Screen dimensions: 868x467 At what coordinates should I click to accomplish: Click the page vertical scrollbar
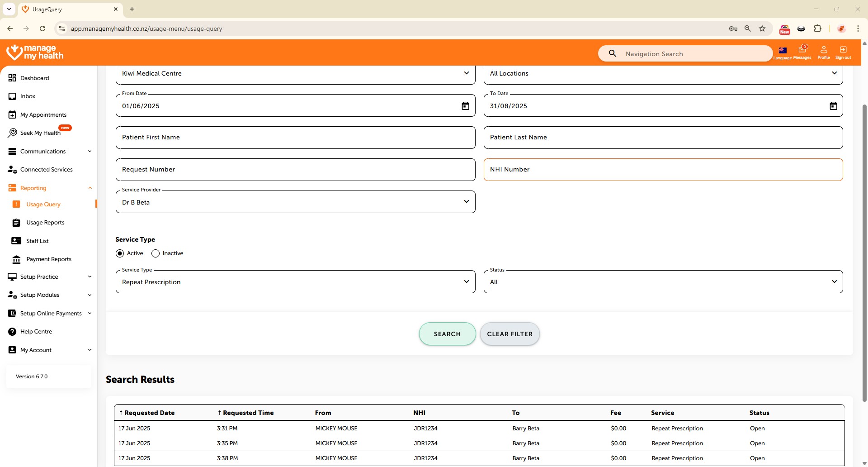[864, 253]
